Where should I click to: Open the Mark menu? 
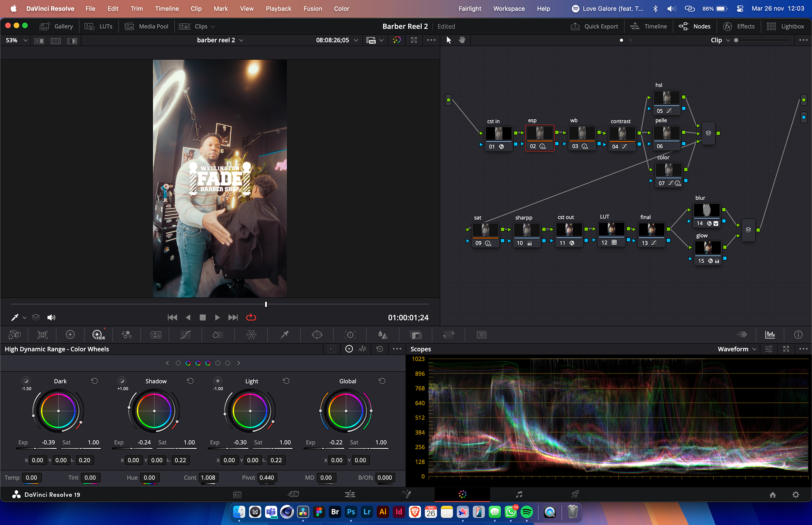click(x=221, y=8)
